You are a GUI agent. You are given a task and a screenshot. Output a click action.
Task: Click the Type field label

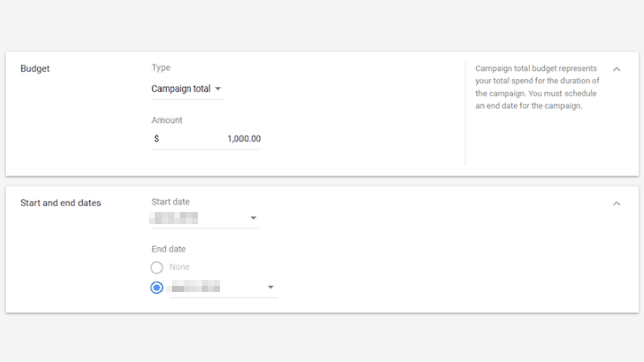point(161,68)
